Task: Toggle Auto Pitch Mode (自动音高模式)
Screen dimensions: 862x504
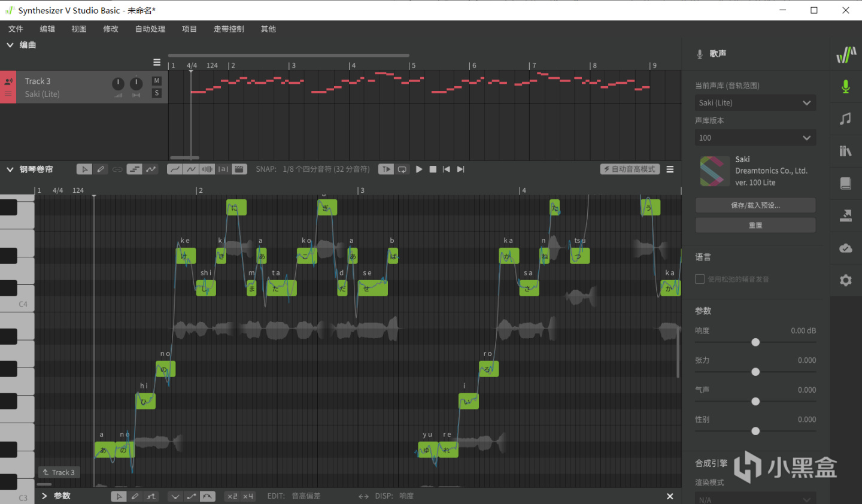Action: point(630,169)
